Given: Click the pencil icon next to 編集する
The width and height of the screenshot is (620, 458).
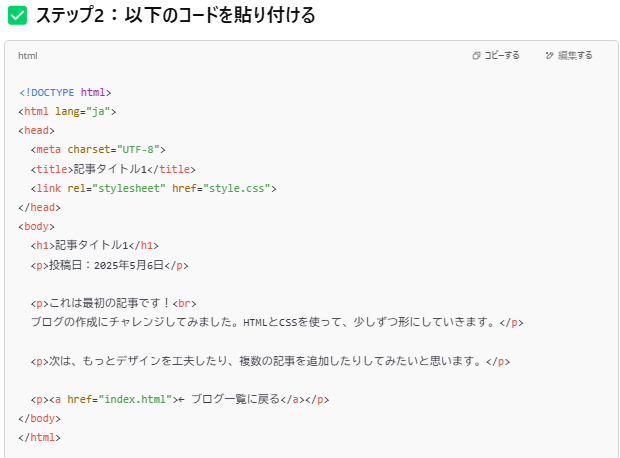Looking at the screenshot, I should pyautogui.click(x=549, y=56).
